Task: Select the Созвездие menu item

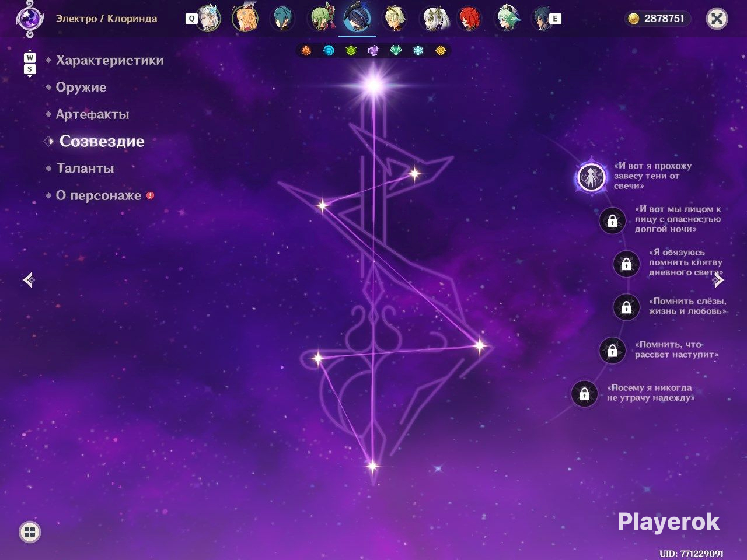Action: coord(102,141)
